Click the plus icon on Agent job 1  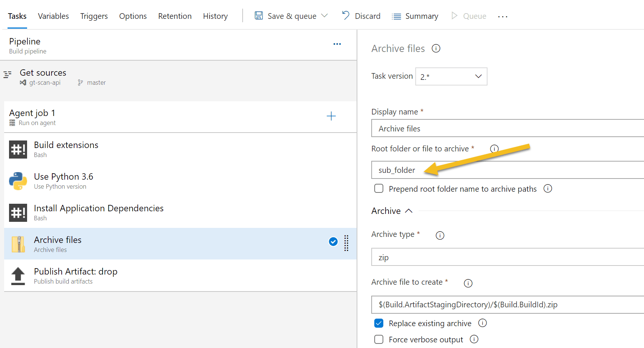[x=331, y=116]
